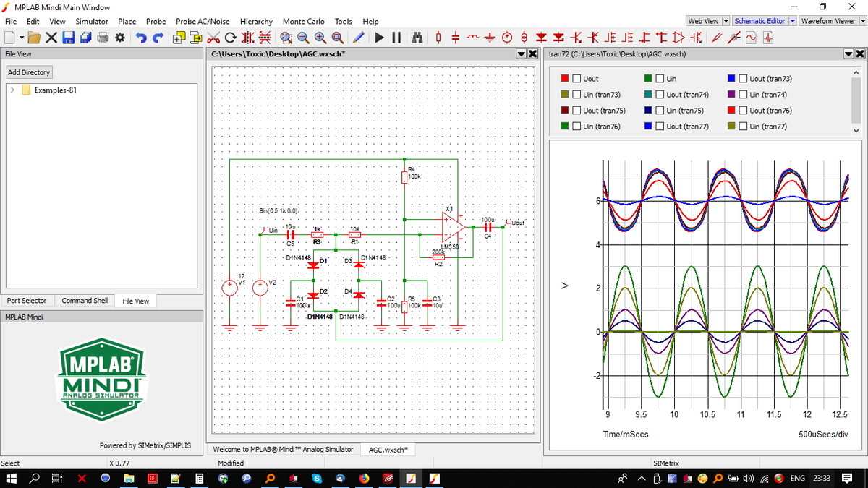The width and height of the screenshot is (868, 488).
Task: Delete selection with the X icon
Action: 51,38
